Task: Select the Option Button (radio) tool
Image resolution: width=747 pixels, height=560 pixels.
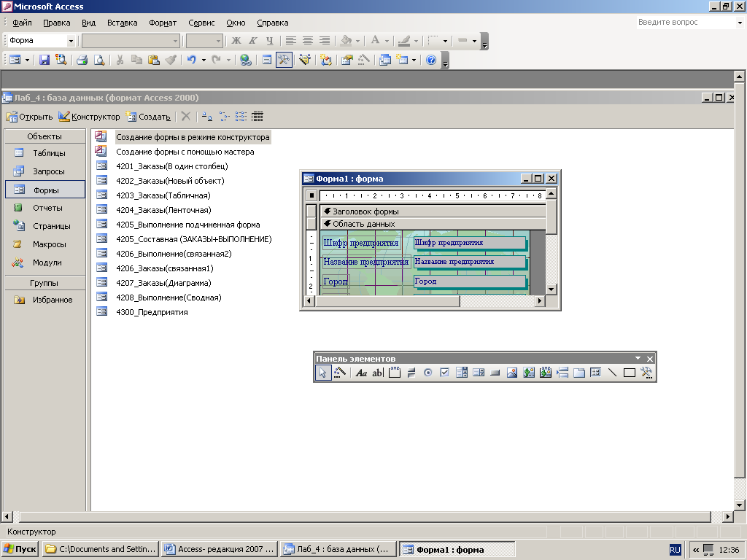Action: point(427,373)
